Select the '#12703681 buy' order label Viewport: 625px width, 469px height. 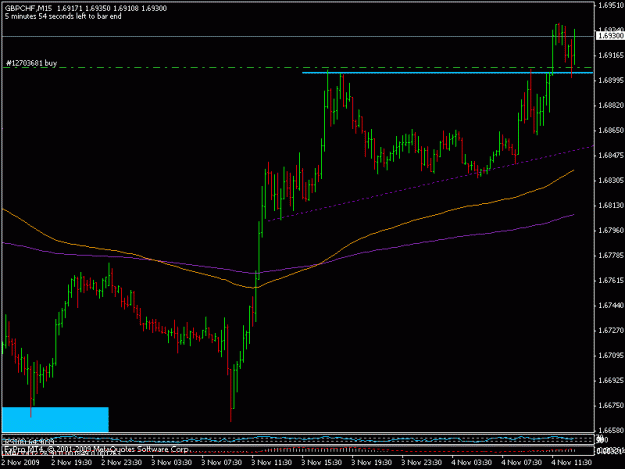pos(31,63)
